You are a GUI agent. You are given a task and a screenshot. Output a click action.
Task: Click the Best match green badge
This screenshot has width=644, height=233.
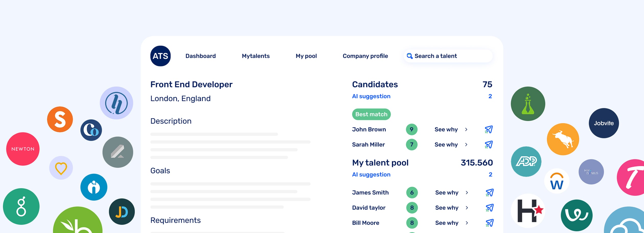[x=371, y=114]
